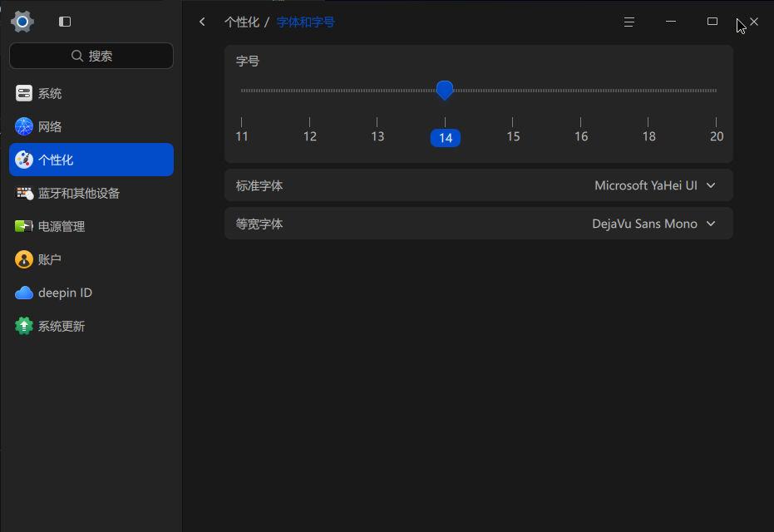This screenshot has height=532, width=774.
Task: Open 系统更新 settings category
Action: (x=91, y=326)
